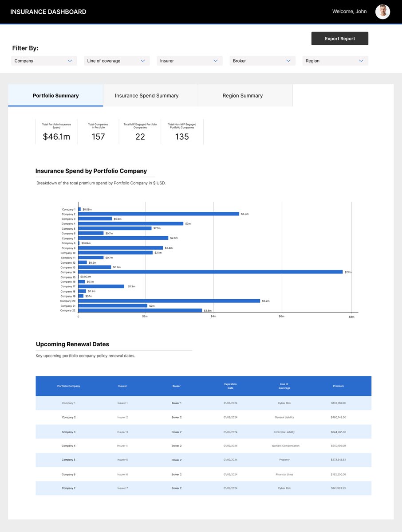Click the Company 20 bar in chart
The height and width of the screenshot is (532, 402).
coord(169,301)
